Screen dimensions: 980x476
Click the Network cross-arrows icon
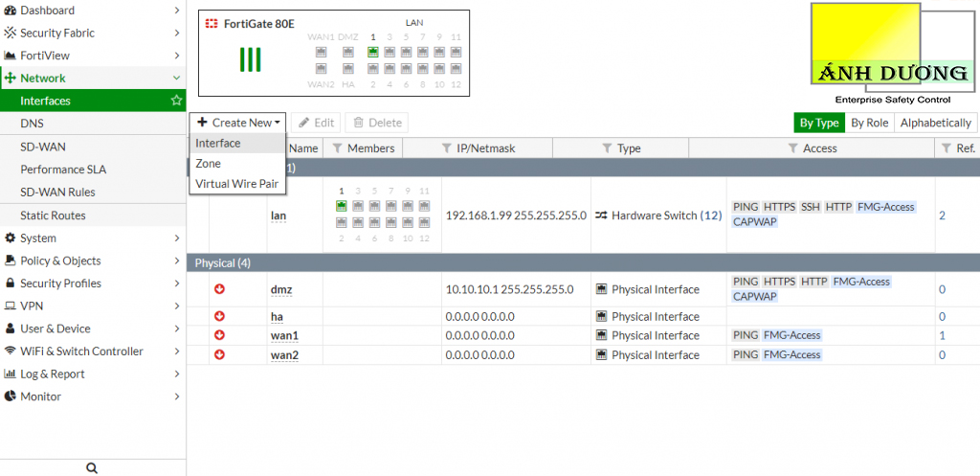(x=10, y=79)
